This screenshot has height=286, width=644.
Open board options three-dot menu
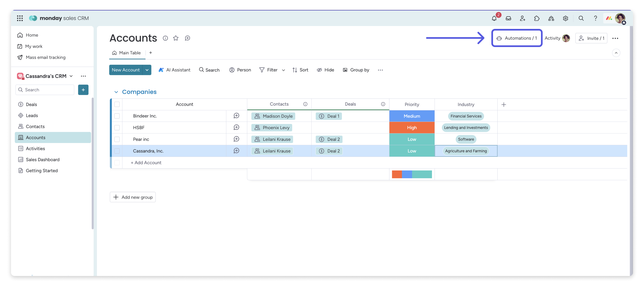point(615,38)
